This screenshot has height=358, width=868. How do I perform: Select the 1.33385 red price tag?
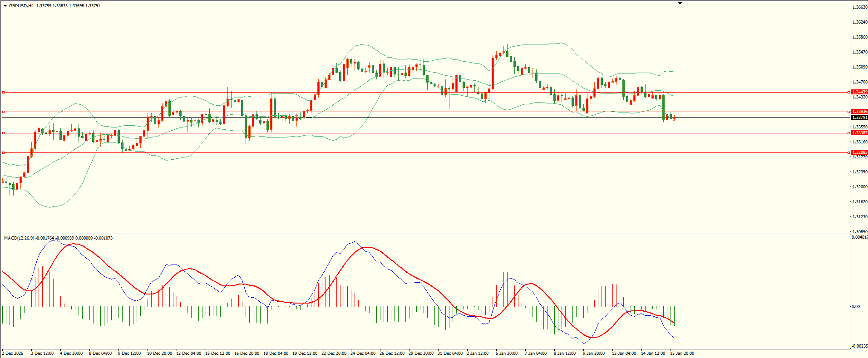(x=859, y=133)
